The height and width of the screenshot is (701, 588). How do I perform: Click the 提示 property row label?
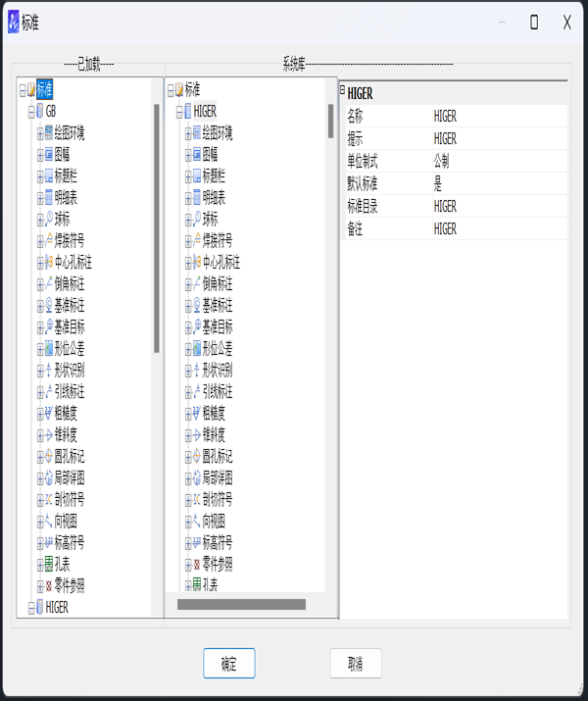click(355, 139)
